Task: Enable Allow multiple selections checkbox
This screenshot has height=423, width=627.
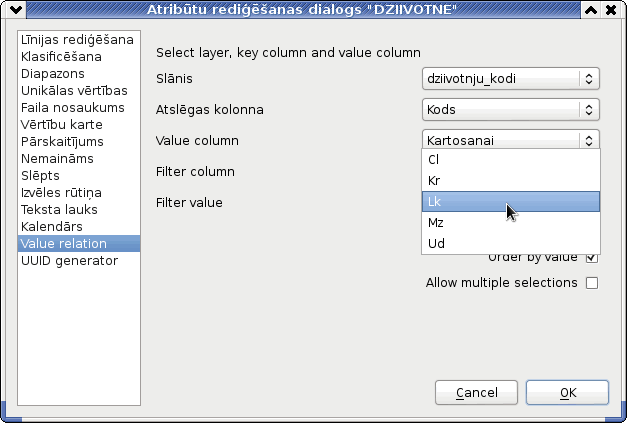Action: [x=592, y=283]
